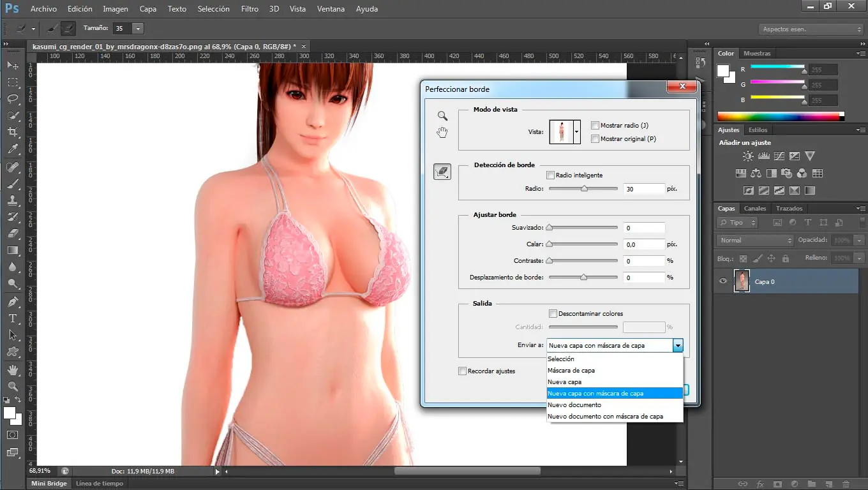Enable Mostrar radio (J) checkbox
Screen dimensions: 868x490
[595, 126]
